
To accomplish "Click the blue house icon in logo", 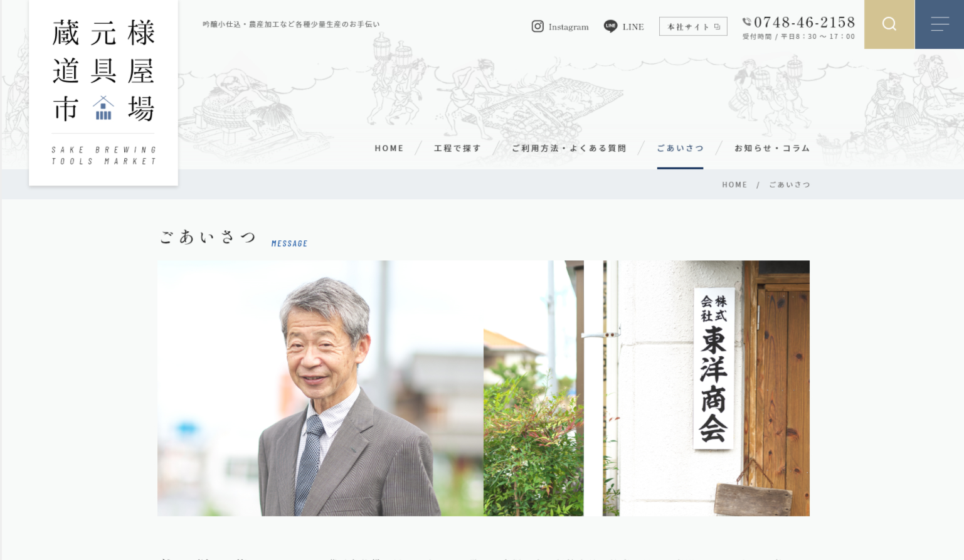I will coord(103,108).
